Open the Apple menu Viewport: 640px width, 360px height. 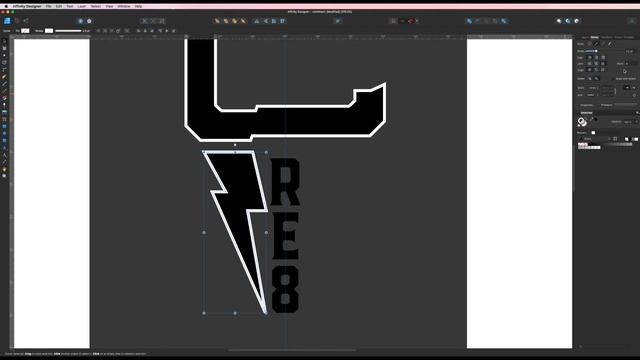[6, 7]
